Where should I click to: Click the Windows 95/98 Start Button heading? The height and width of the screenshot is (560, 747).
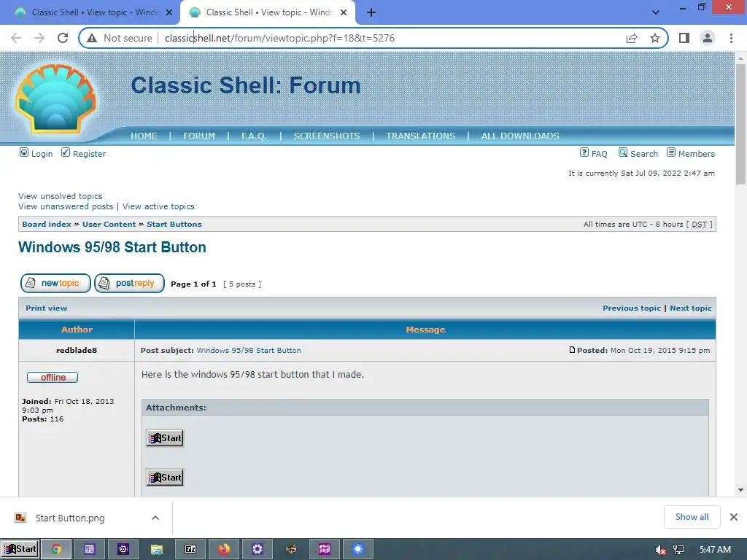click(112, 247)
